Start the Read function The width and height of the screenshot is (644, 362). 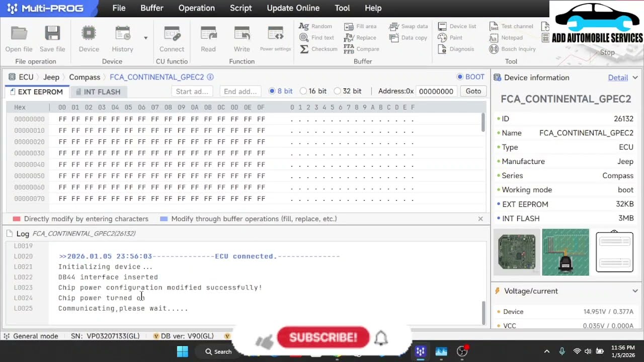pos(208,34)
